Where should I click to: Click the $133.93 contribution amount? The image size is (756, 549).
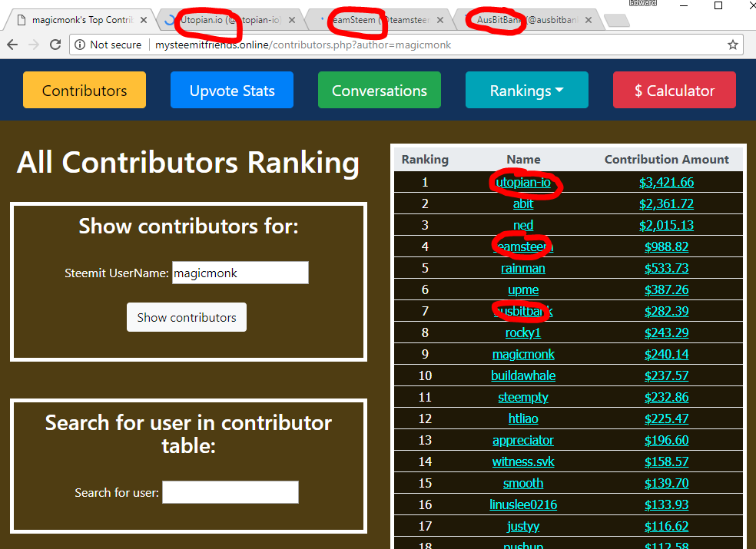(x=666, y=504)
